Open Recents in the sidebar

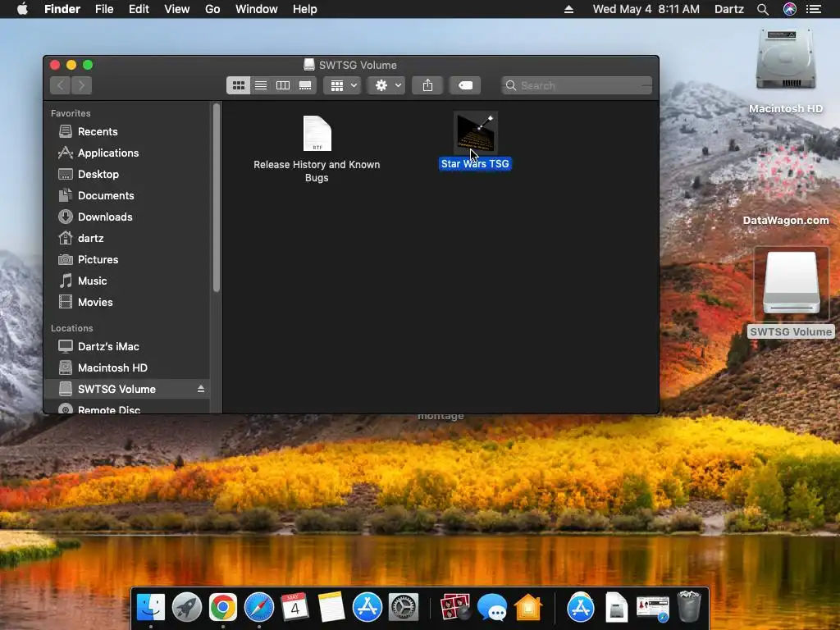[98, 132]
